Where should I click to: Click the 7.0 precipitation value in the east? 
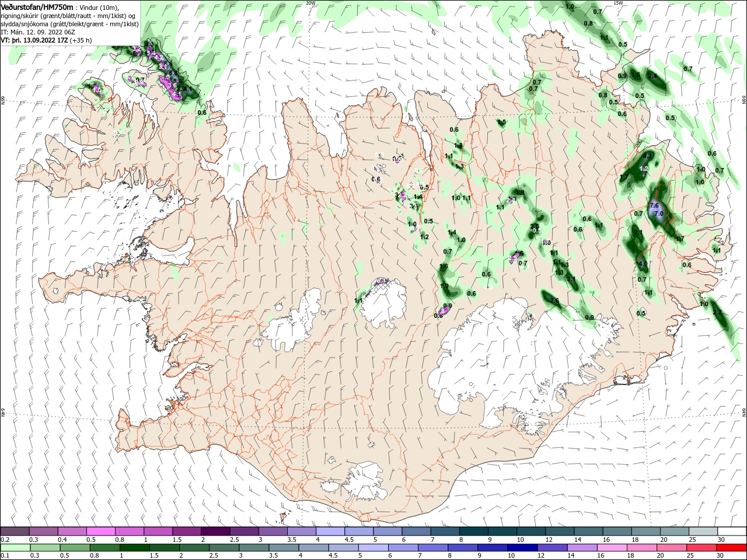(x=659, y=214)
